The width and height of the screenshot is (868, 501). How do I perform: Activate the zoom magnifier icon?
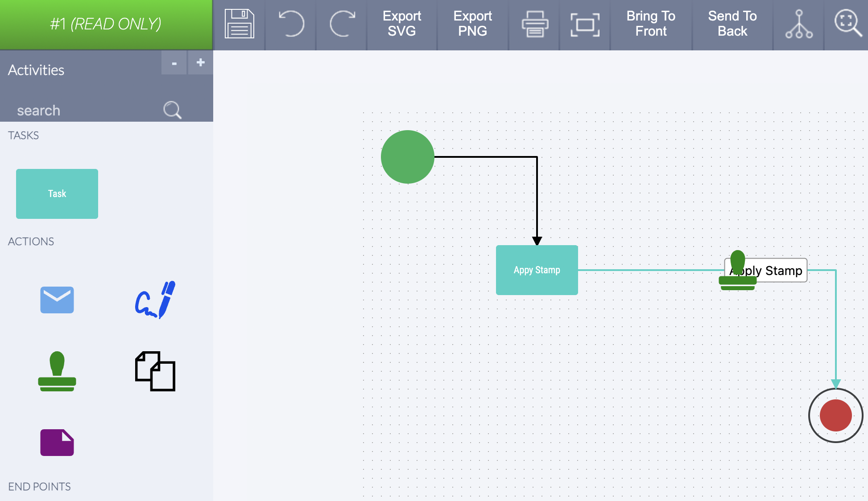(x=847, y=25)
